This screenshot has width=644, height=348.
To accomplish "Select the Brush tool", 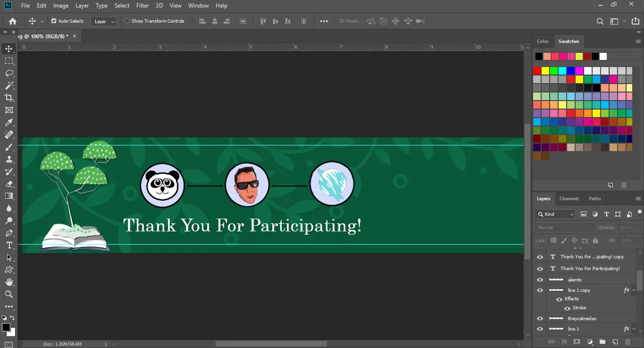I will 9,147.
